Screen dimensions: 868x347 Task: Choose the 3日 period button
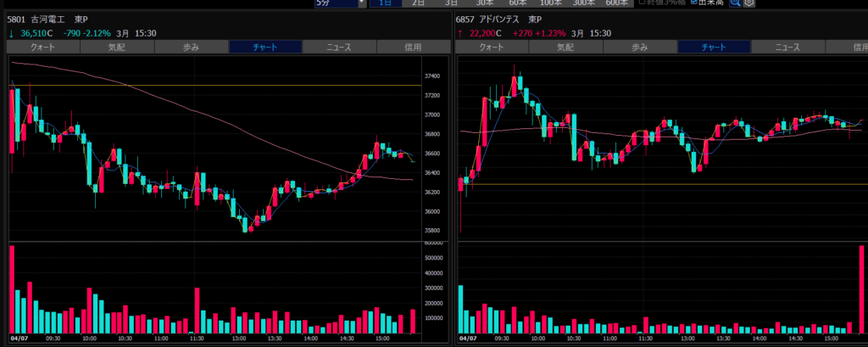coord(452,3)
